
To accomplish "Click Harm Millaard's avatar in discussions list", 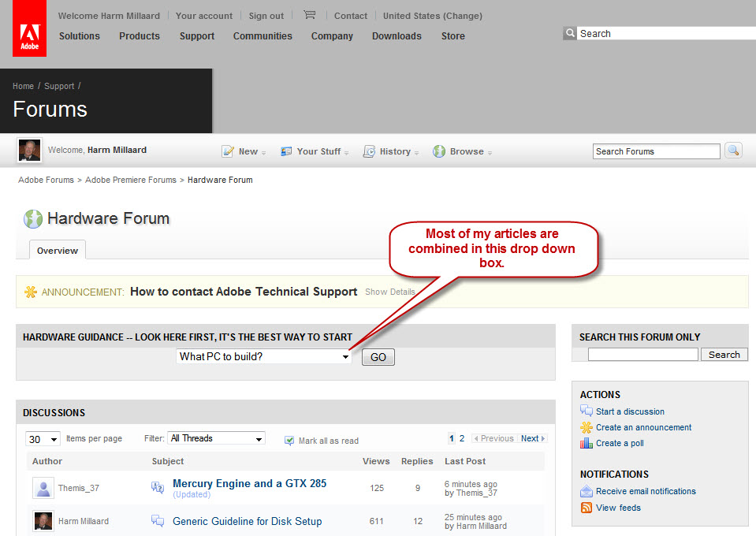I will tap(43, 521).
